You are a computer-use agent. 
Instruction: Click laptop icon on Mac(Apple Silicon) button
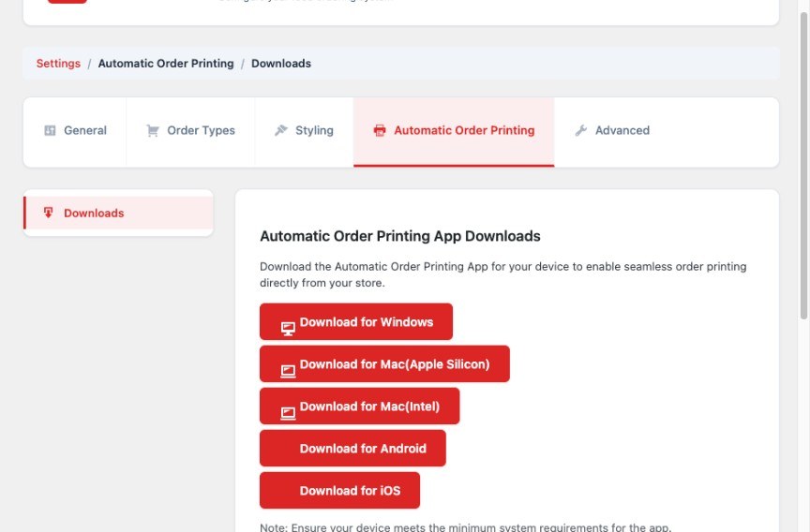pos(288,371)
